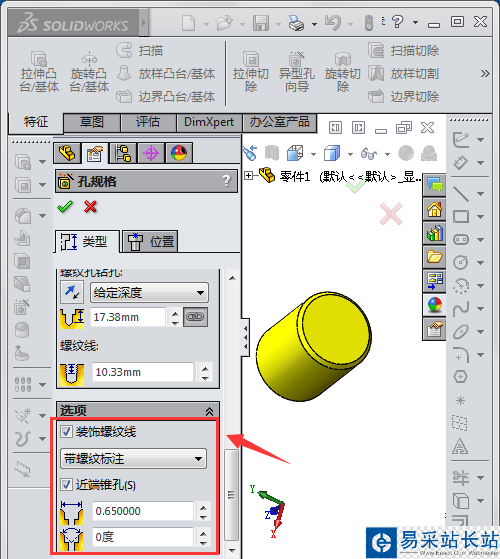
Task: Click the help question mark in 孔规格 header
Action: coord(227,181)
